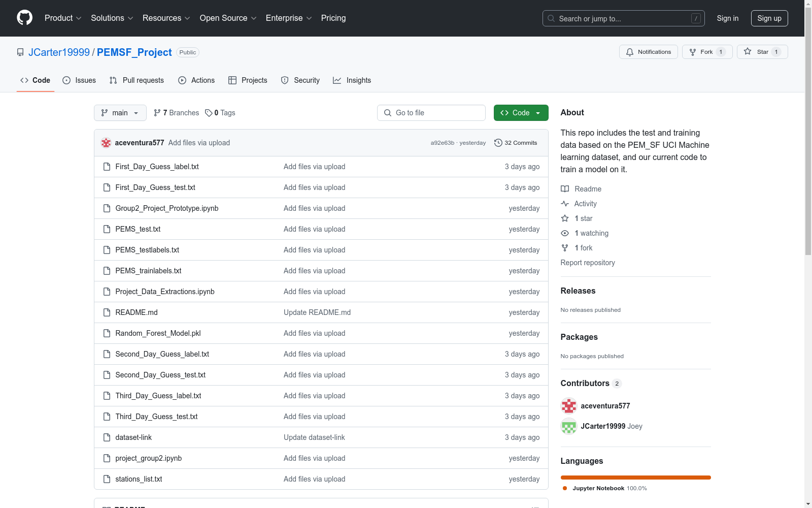Click the branches icon beside 7 Branches
This screenshot has width=812, height=508.
pos(157,113)
